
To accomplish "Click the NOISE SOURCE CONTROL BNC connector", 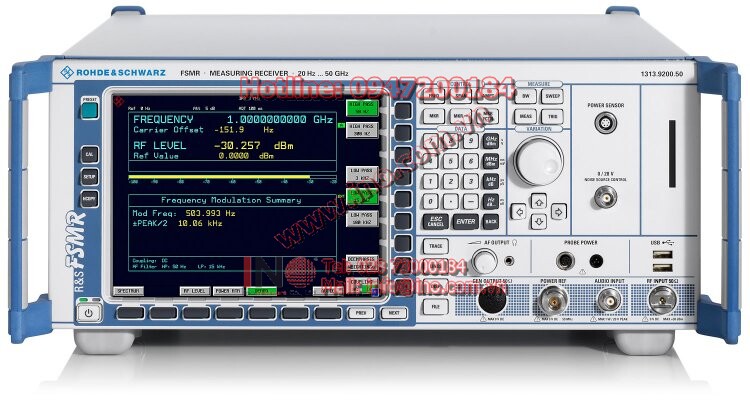I will click(x=606, y=197).
